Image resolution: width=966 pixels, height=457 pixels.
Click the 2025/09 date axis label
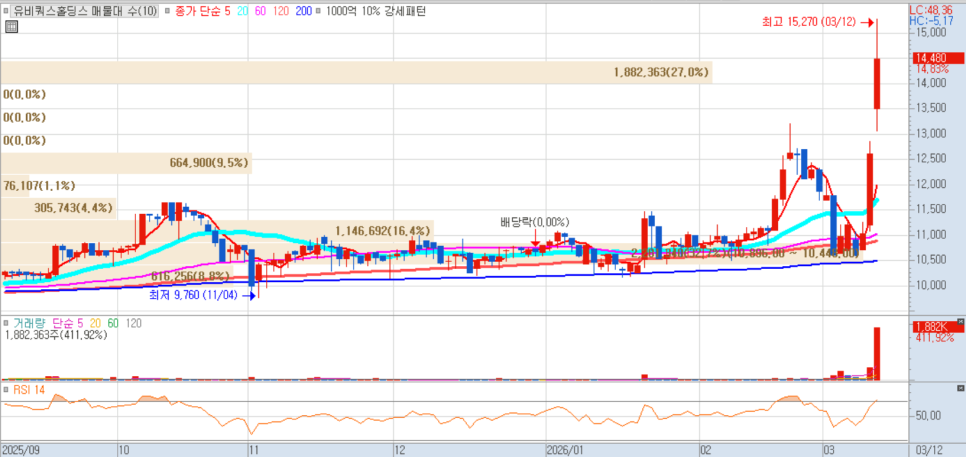click(22, 449)
